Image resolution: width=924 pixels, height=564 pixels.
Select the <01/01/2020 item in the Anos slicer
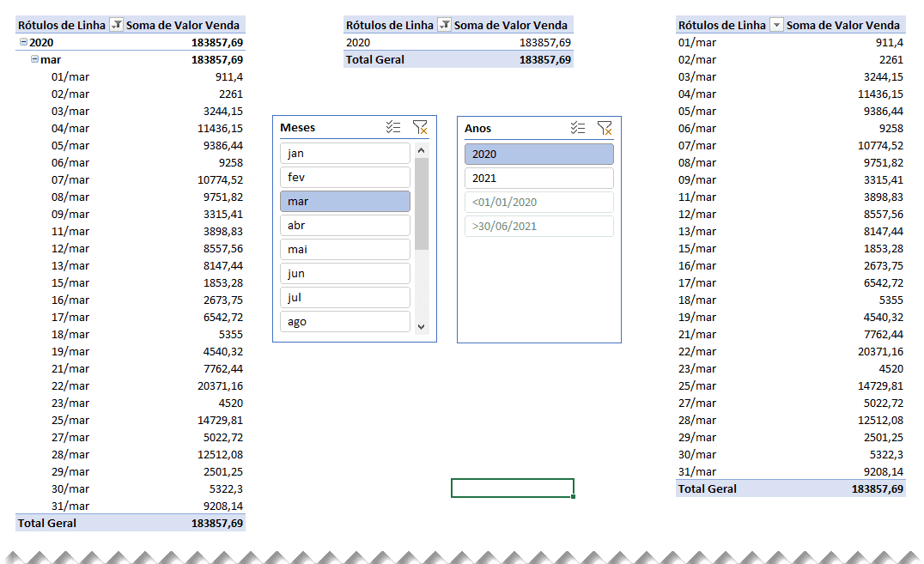[x=538, y=203]
